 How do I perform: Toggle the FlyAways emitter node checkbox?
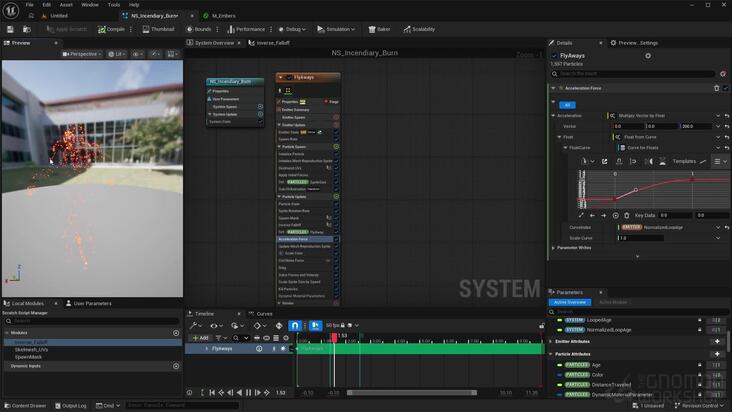point(289,77)
